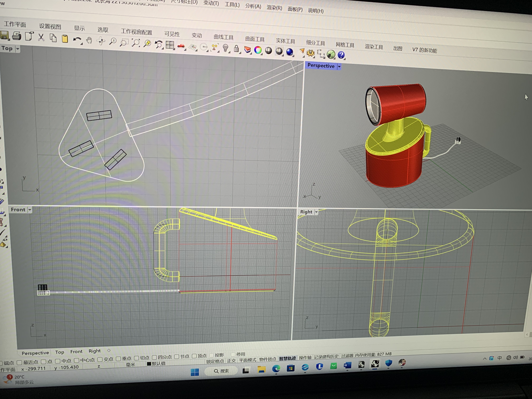Switch to the 设置视图 toolbar tab
The height and width of the screenshot is (399, 532).
(50, 26)
